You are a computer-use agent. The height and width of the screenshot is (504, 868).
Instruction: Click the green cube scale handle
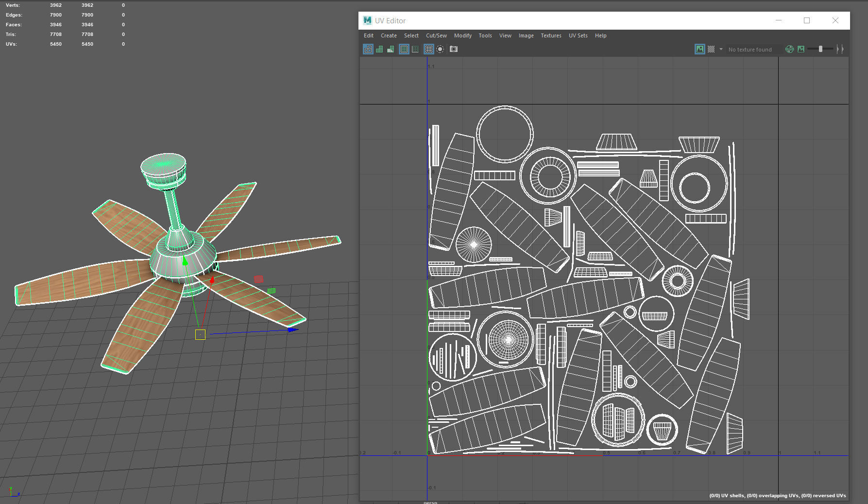click(272, 291)
